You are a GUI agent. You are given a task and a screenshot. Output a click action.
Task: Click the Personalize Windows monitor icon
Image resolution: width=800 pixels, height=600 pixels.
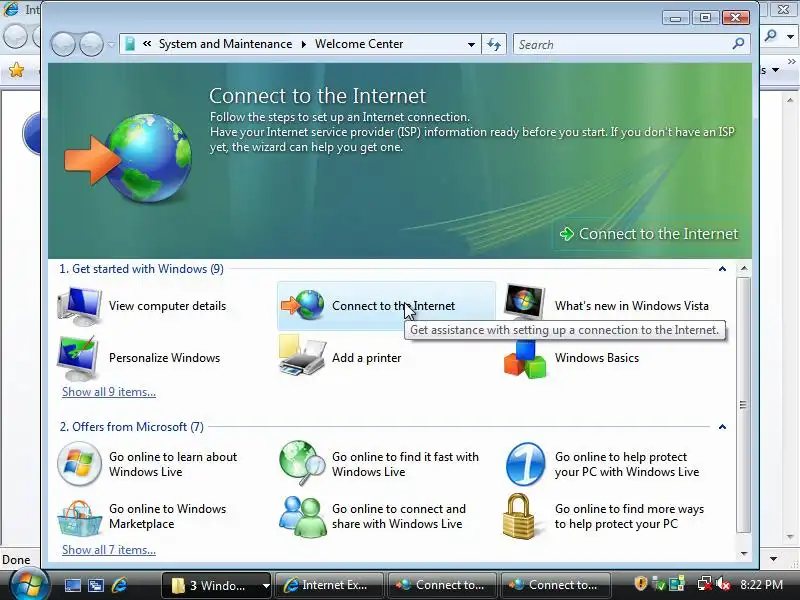pos(79,358)
